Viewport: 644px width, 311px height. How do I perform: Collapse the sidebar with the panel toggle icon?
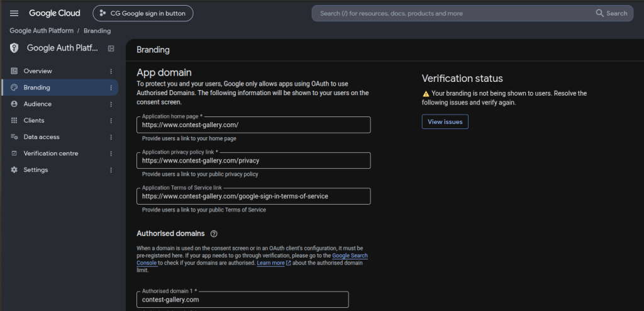(x=111, y=48)
